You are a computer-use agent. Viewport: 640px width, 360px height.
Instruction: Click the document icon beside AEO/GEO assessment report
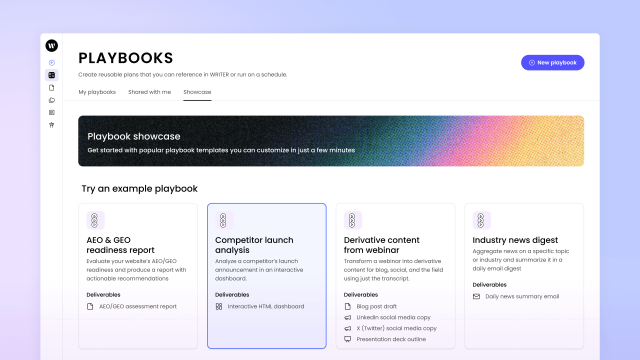tap(90, 306)
